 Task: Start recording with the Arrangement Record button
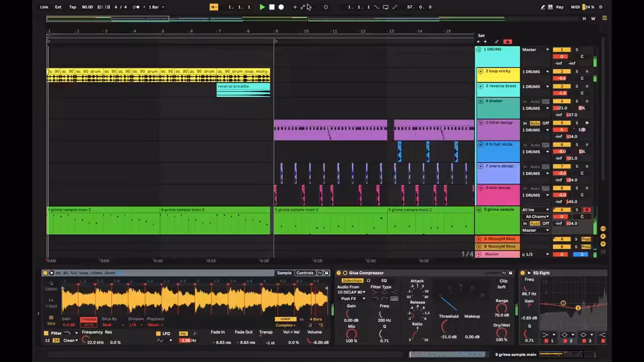[281, 7]
